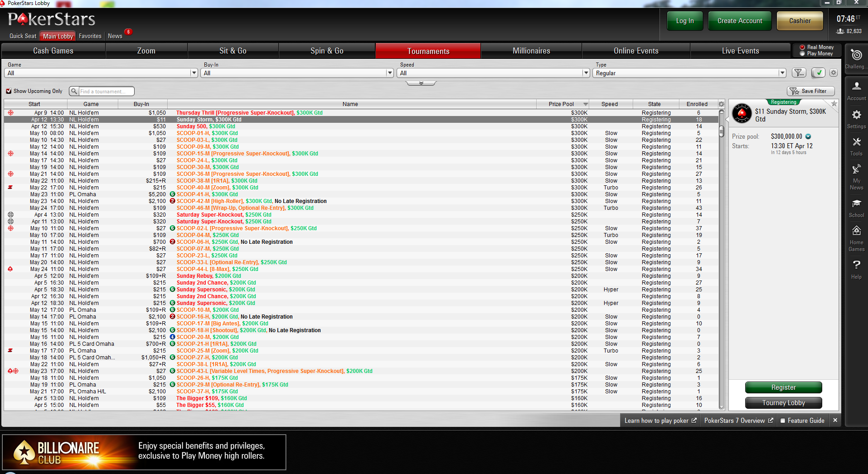
Task: Click the players online icon under the clock
Action: click(840, 31)
